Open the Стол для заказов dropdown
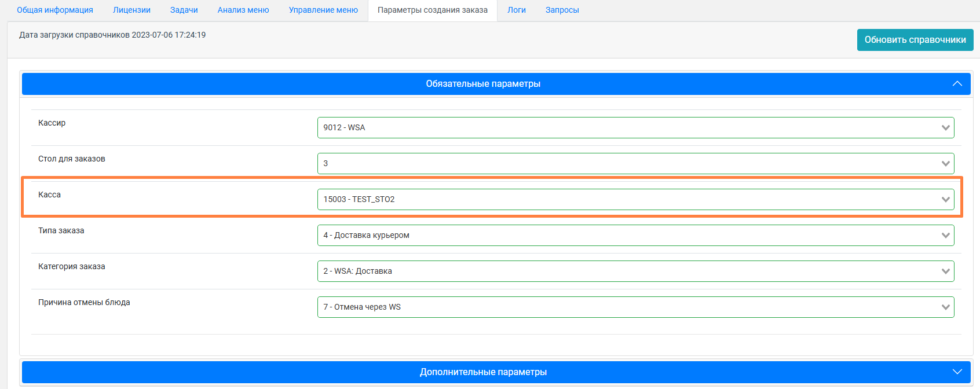This screenshot has height=389, width=980. coord(635,164)
